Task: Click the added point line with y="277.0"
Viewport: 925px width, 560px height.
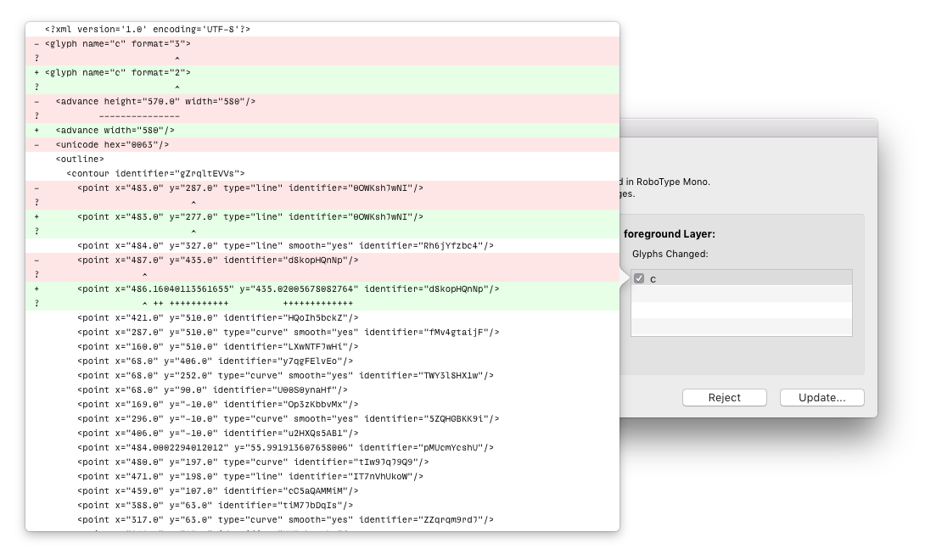Action: [250, 217]
